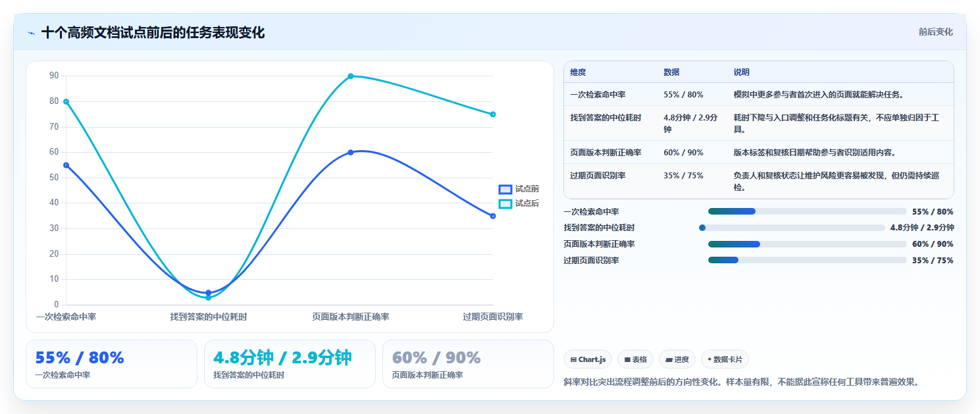This screenshot has height=414, width=980.
Task: Click the 4.8分钟 / 2.9分钟 progress value
Action: [x=922, y=228]
